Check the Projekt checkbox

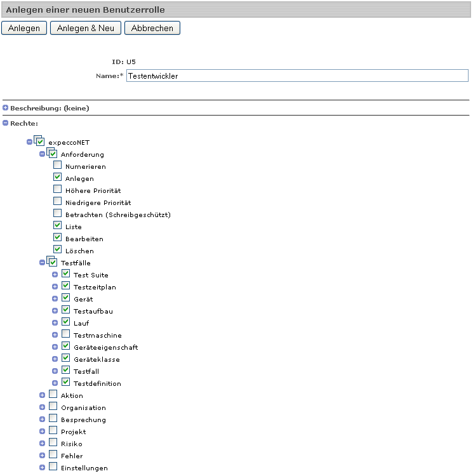coord(53,431)
